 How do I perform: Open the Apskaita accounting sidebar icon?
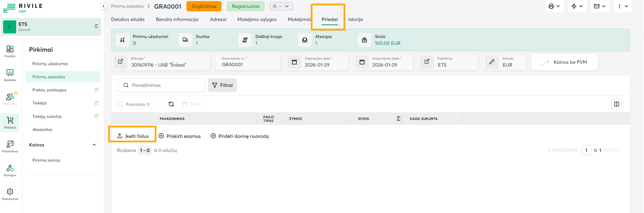[10, 75]
